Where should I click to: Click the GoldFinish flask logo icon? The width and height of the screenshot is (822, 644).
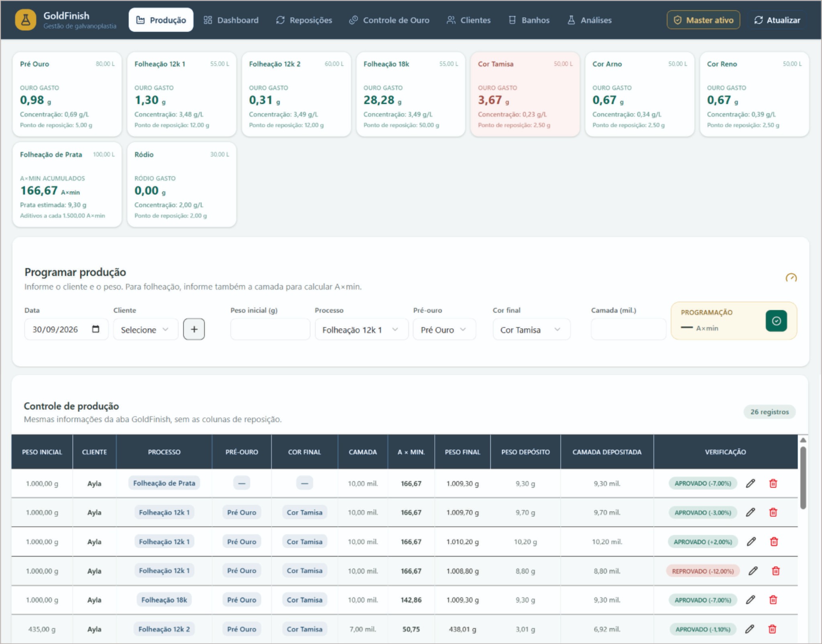tap(26, 20)
